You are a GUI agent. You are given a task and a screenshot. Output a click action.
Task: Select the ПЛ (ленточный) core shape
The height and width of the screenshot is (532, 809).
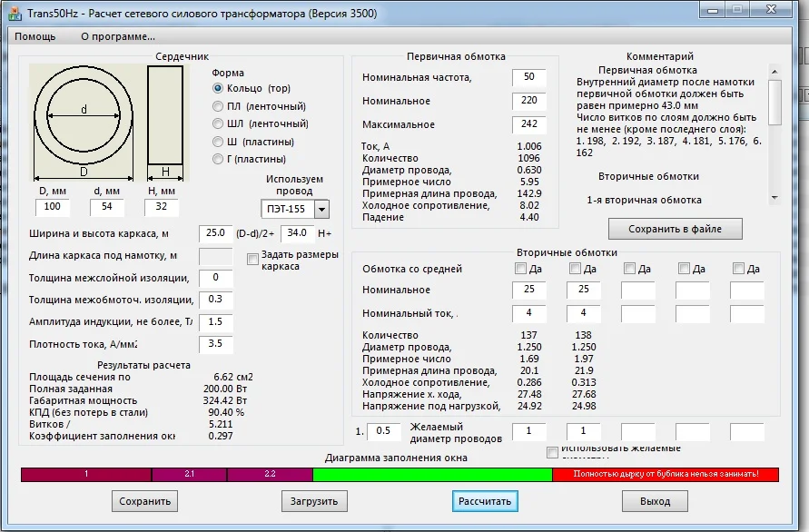click(x=218, y=106)
